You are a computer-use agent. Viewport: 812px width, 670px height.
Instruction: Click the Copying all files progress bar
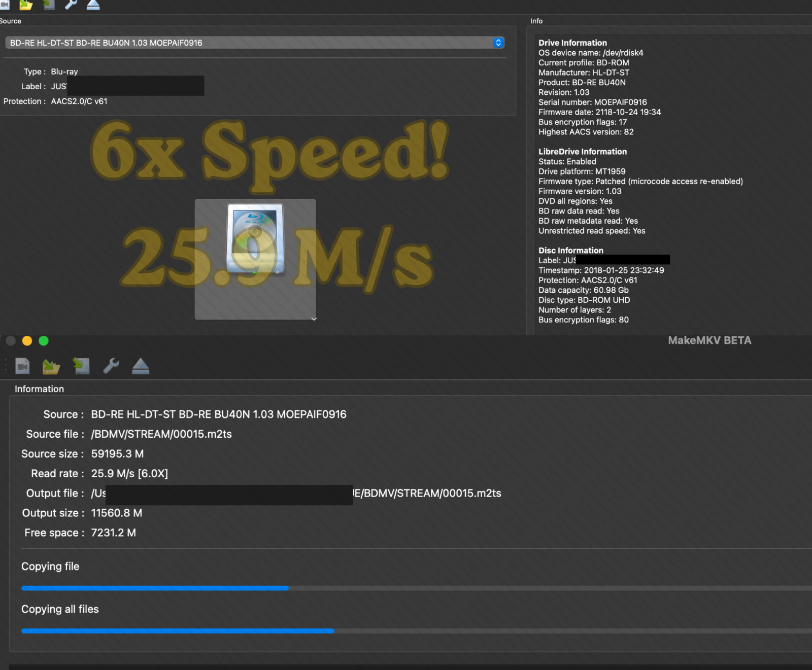coord(416,631)
